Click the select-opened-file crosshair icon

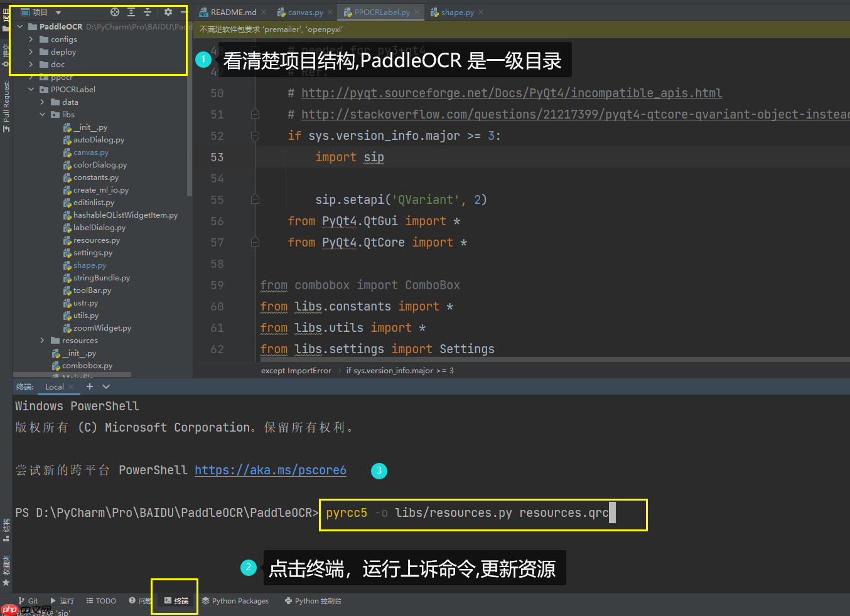click(x=114, y=11)
